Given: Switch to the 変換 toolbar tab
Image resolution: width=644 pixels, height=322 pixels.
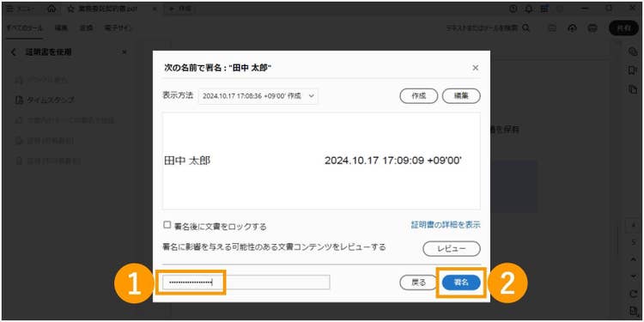Looking at the screenshot, I should click(x=86, y=28).
